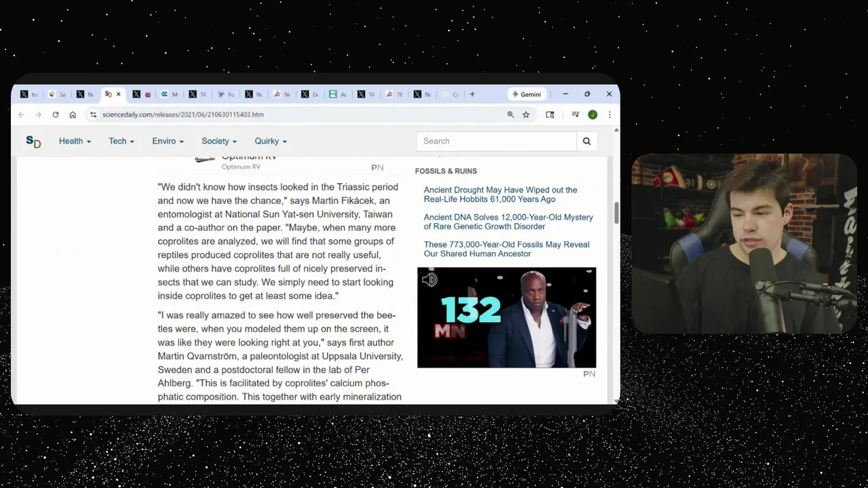Maximize the Chrome browser window
This screenshot has height=488, width=868.
(x=587, y=94)
